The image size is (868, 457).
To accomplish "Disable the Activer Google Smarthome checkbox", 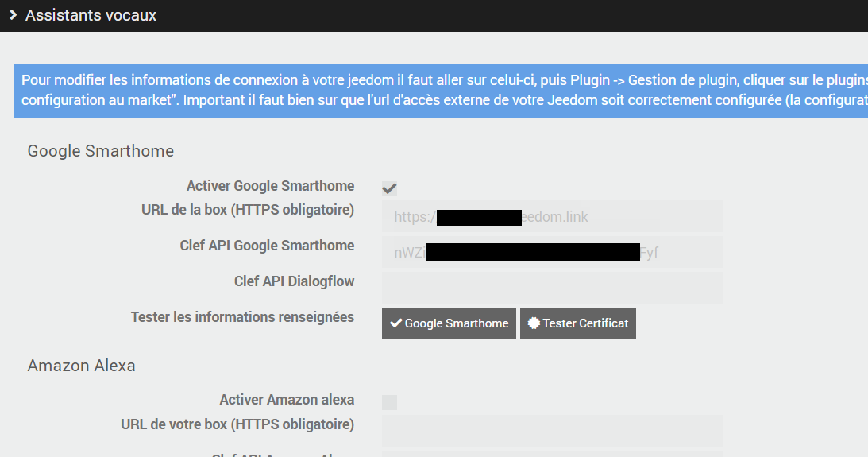I will click(x=389, y=188).
